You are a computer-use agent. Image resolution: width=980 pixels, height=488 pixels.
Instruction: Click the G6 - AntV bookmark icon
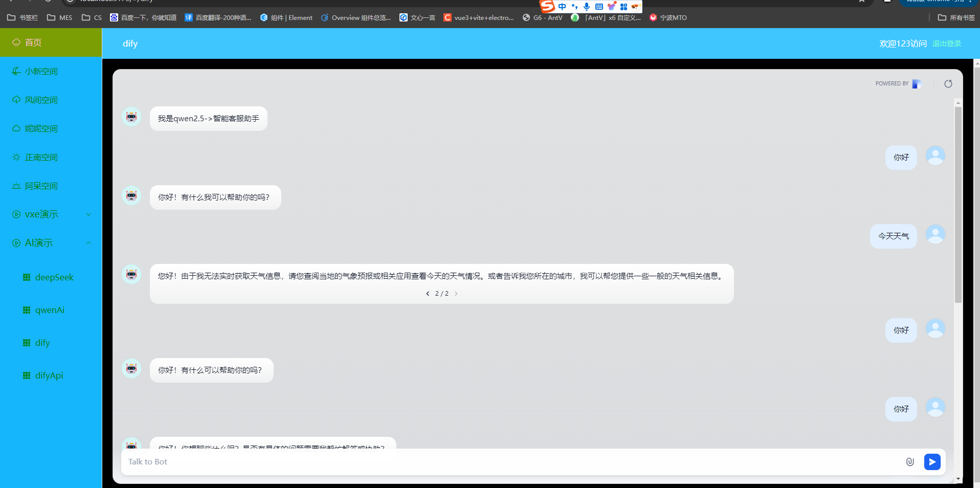click(526, 17)
